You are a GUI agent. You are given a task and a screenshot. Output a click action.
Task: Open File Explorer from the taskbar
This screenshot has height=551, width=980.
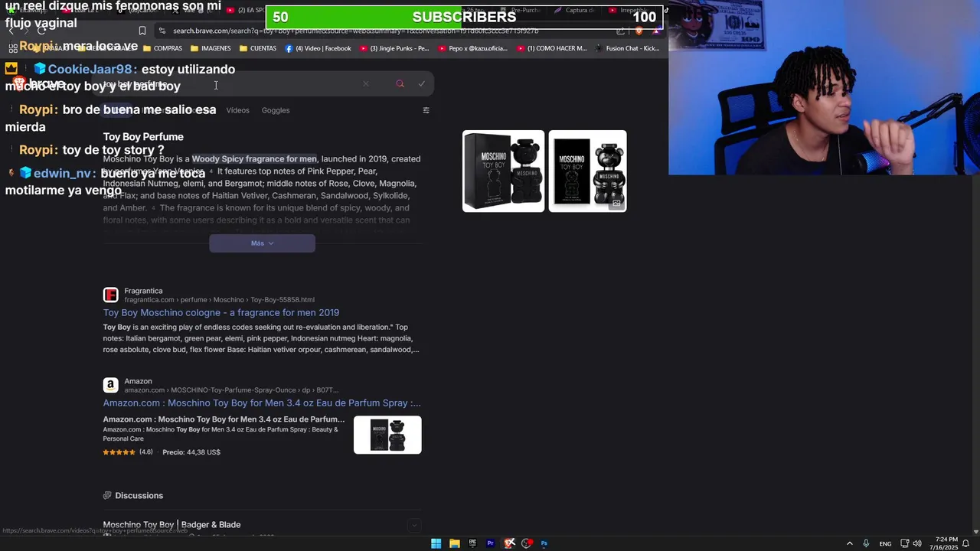click(x=454, y=543)
